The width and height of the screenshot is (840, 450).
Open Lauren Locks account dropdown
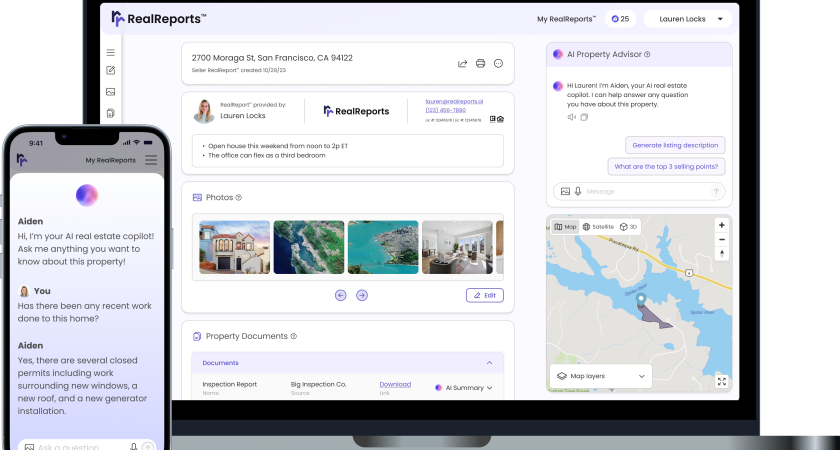[x=688, y=19]
